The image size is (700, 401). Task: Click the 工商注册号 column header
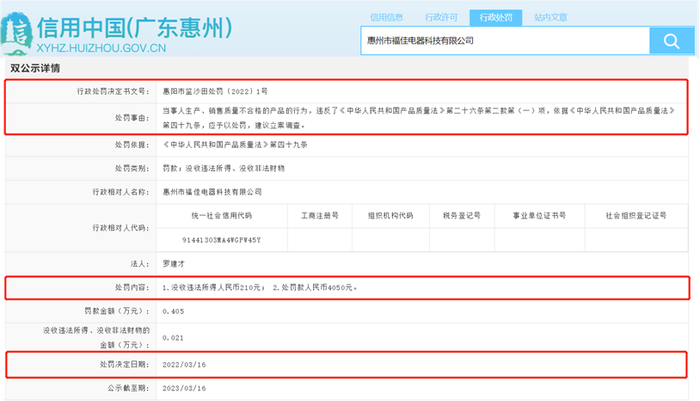coord(320,216)
